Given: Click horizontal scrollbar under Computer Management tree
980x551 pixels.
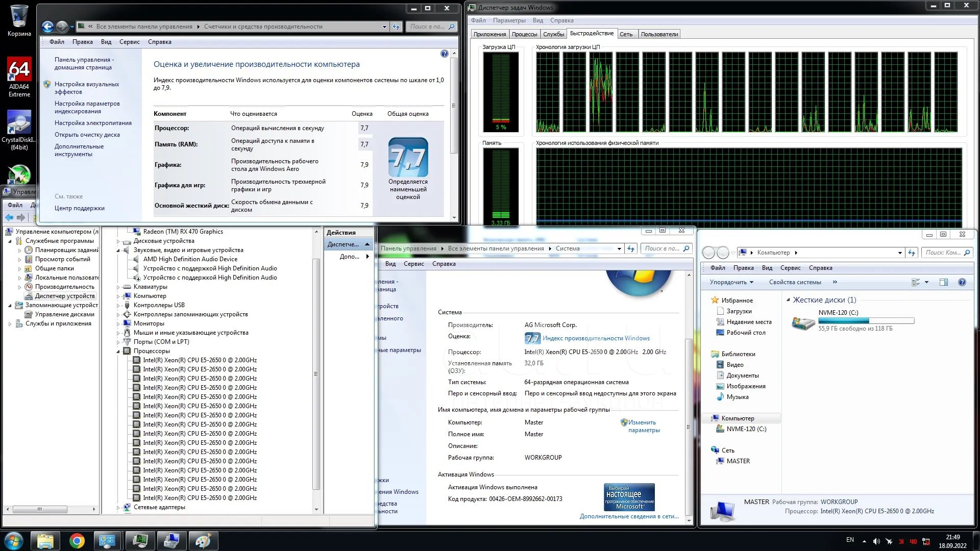Looking at the screenshot, I should [x=40, y=509].
